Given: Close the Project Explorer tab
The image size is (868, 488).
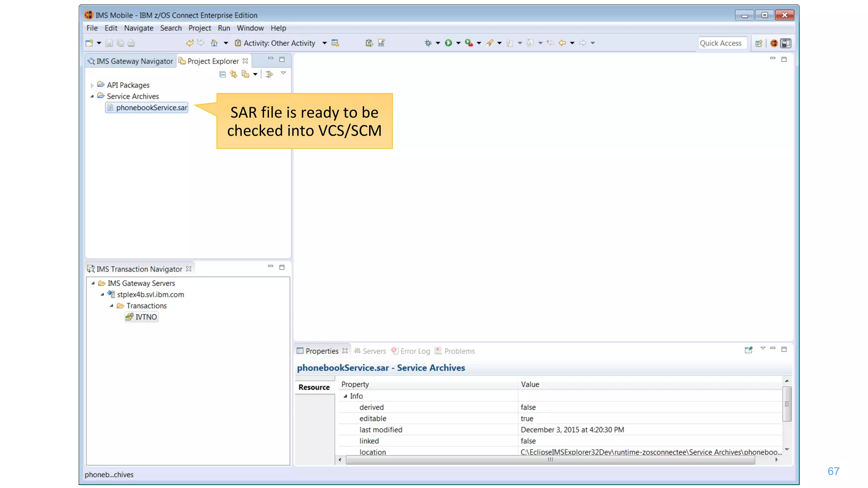Looking at the screenshot, I should tap(245, 61).
